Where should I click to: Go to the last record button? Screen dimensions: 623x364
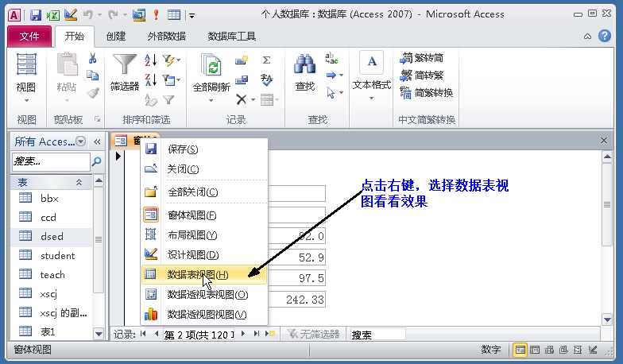pos(256,334)
